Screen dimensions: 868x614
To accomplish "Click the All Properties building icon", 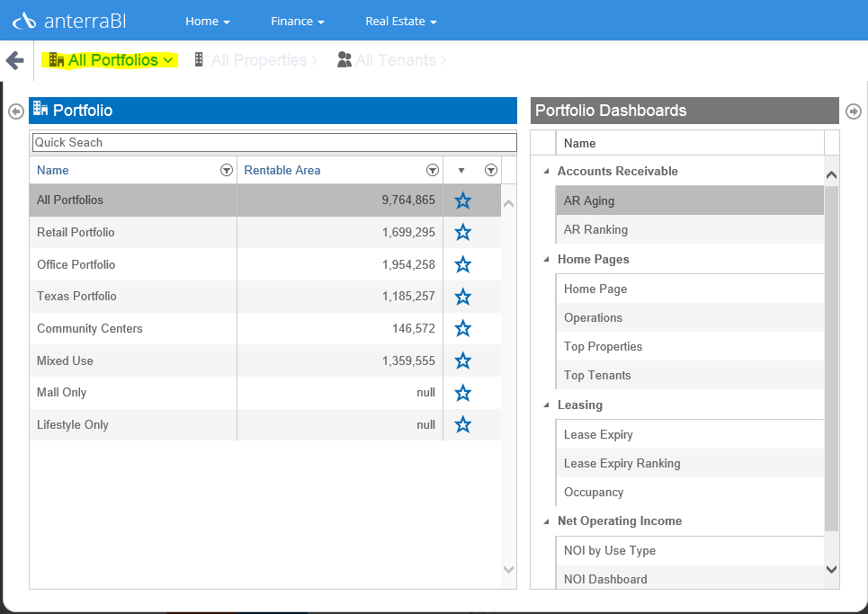I will point(199,59).
